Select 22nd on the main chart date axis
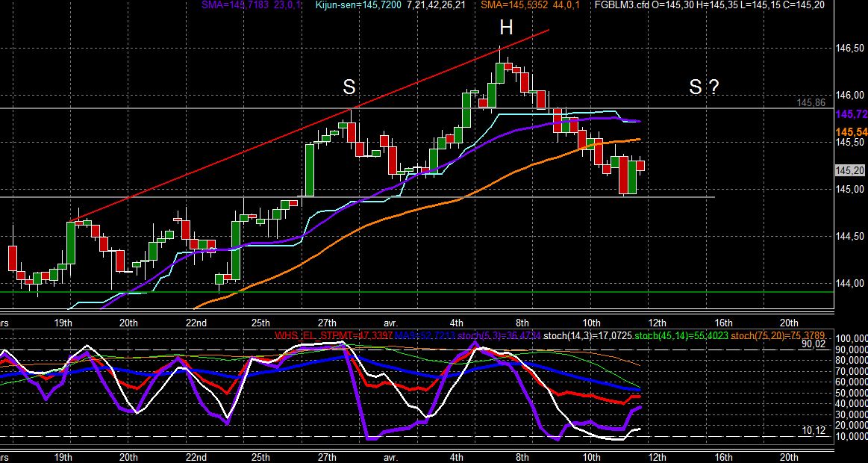868x463 pixels. click(196, 323)
